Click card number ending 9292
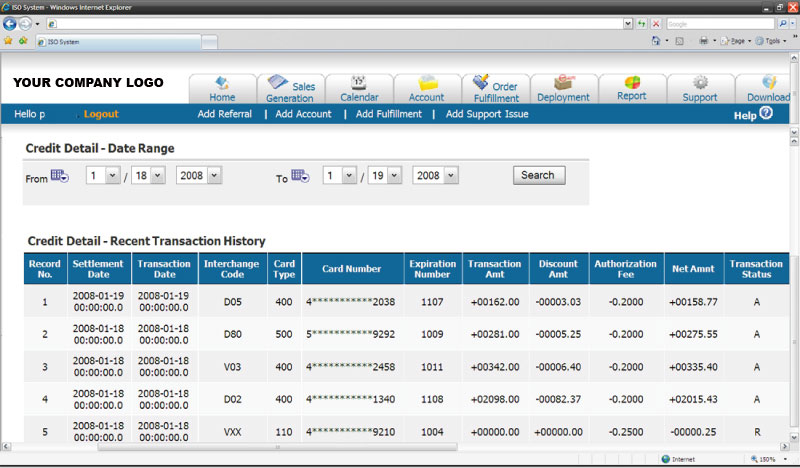800x468 pixels. [351, 334]
